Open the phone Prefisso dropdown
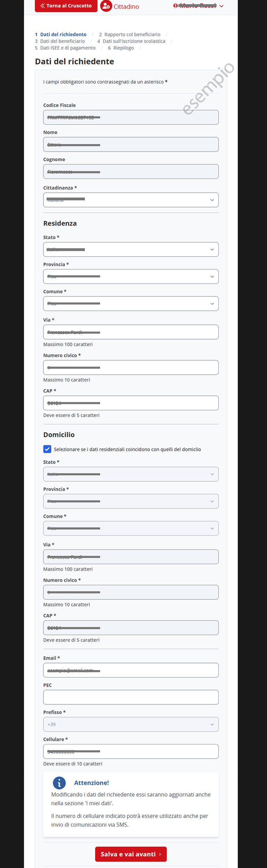 [x=131, y=724]
